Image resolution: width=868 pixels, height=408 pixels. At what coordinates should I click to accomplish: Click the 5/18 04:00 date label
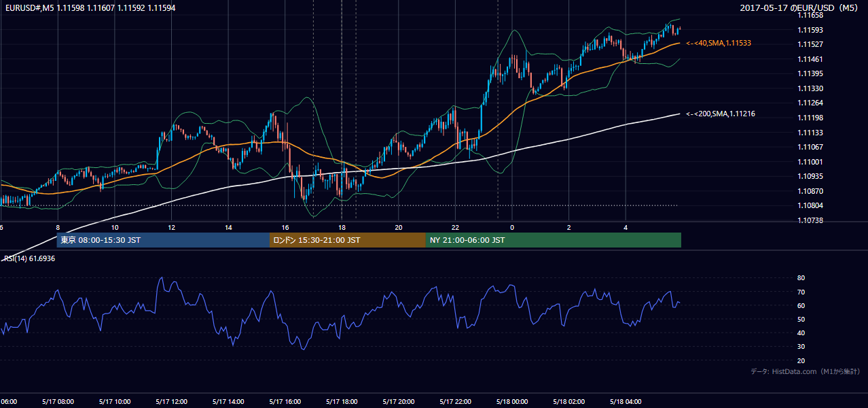pyautogui.click(x=626, y=402)
